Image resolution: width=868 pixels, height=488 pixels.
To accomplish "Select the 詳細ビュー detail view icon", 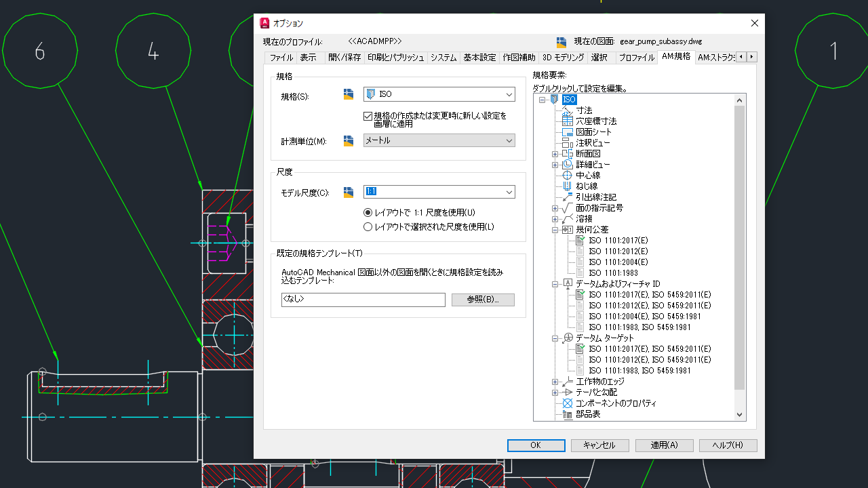I will pyautogui.click(x=568, y=165).
